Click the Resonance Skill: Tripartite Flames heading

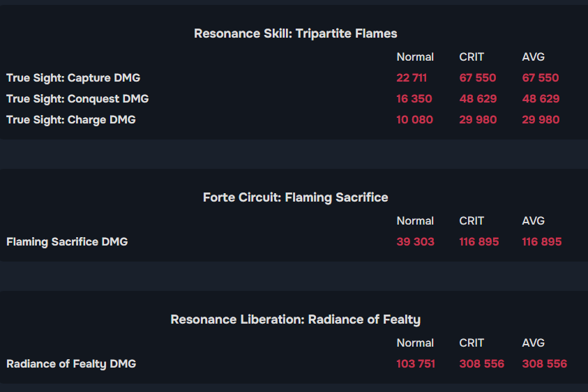tap(295, 33)
